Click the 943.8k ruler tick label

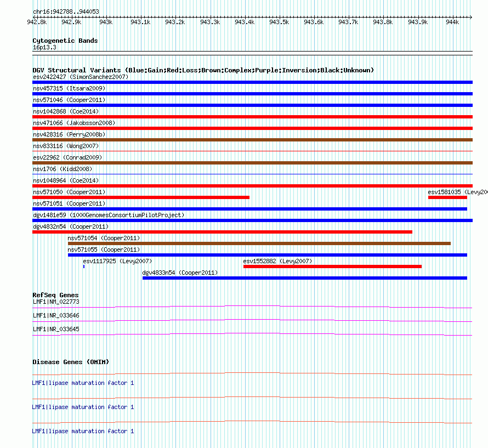pyautogui.click(x=383, y=22)
